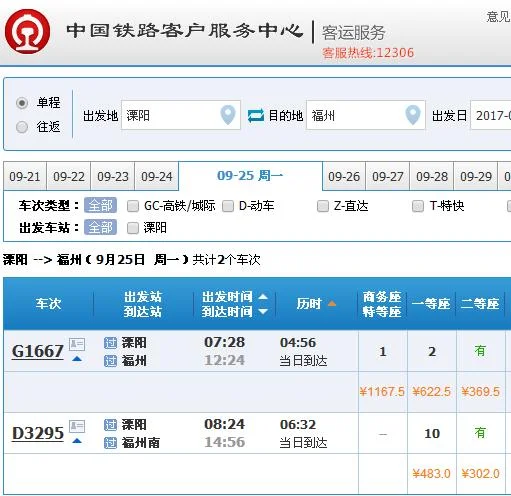
Task: Switch to 09-26 date tab
Action: [x=344, y=176]
